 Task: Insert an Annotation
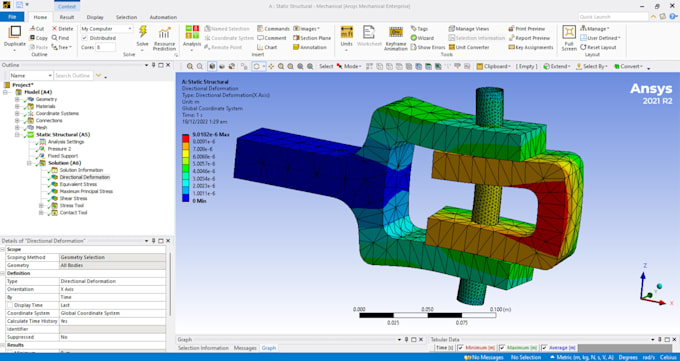pos(310,47)
